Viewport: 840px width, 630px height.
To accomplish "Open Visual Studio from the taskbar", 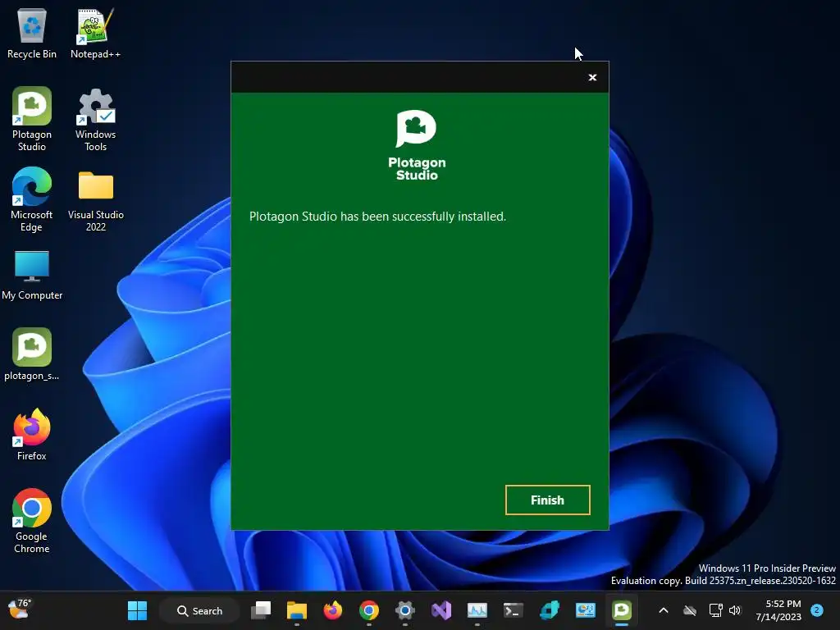I will click(441, 610).
